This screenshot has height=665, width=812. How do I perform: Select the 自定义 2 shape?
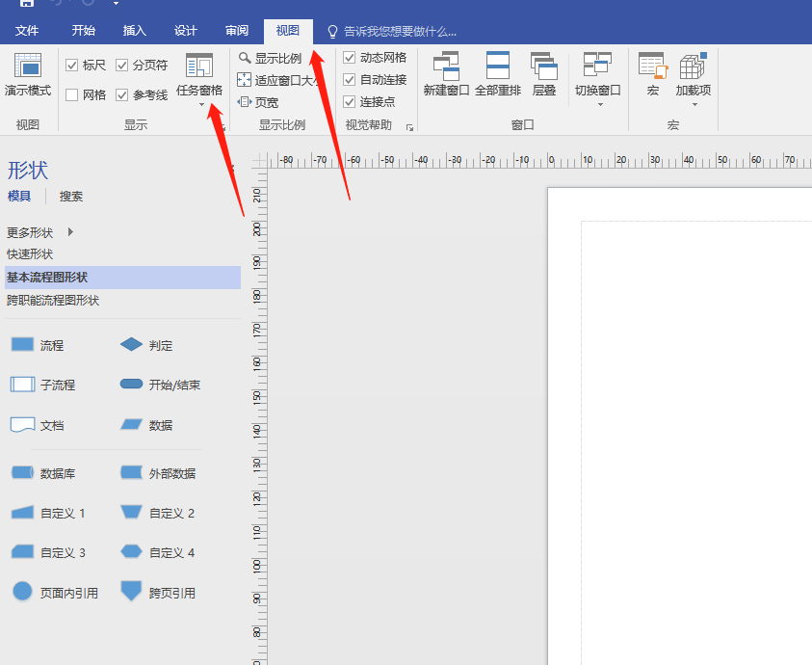tap(131, 513)
